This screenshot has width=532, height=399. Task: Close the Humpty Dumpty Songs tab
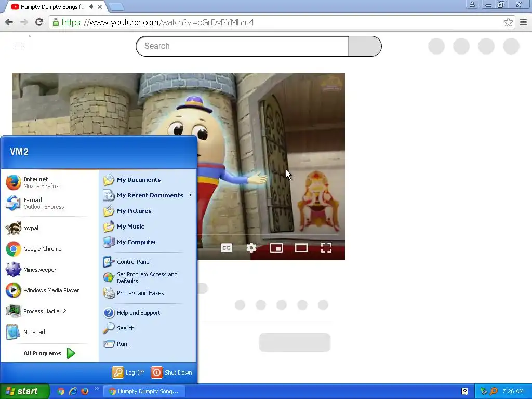coord(100,7)
